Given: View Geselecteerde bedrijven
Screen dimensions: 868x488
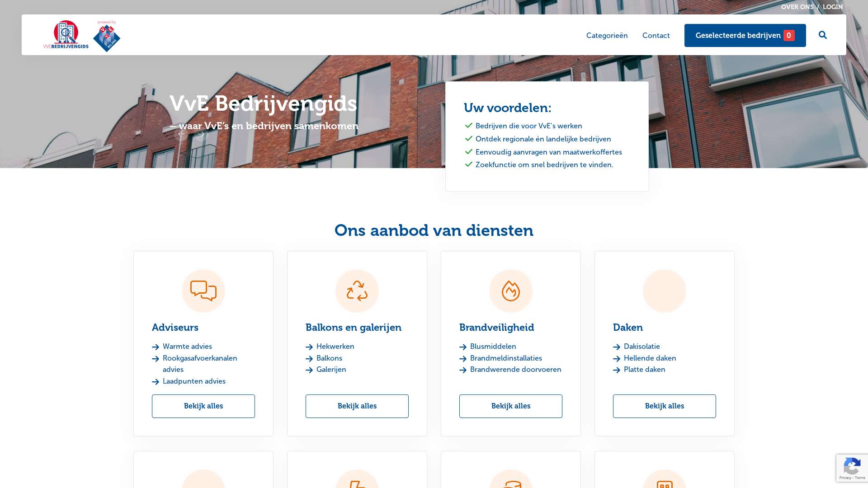Looking at the screenshot, I should coord(745,35).
